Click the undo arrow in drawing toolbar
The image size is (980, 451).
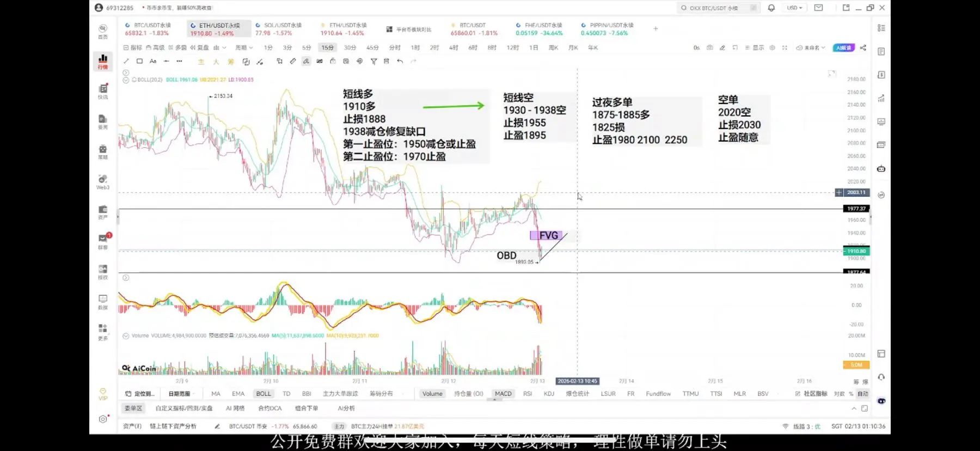400,62
